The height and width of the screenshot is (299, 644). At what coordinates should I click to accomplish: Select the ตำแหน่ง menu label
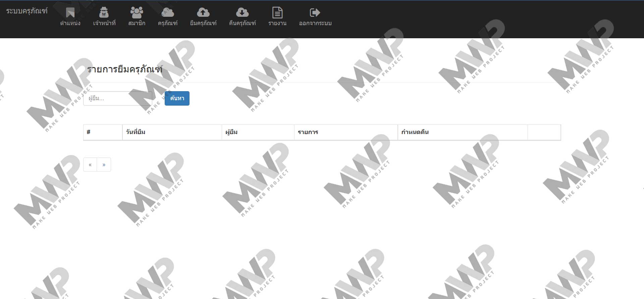coord(70,23)
